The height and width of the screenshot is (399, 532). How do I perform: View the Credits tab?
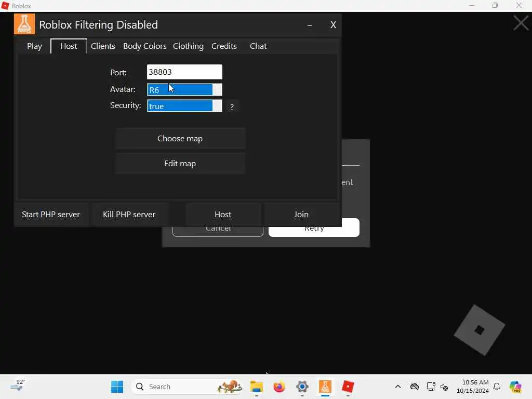(224, 46)
